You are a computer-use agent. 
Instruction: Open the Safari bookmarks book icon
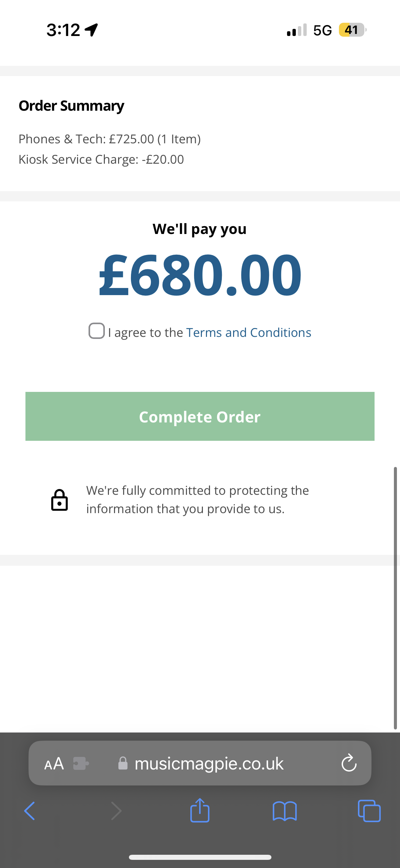(x=285, y=811)
